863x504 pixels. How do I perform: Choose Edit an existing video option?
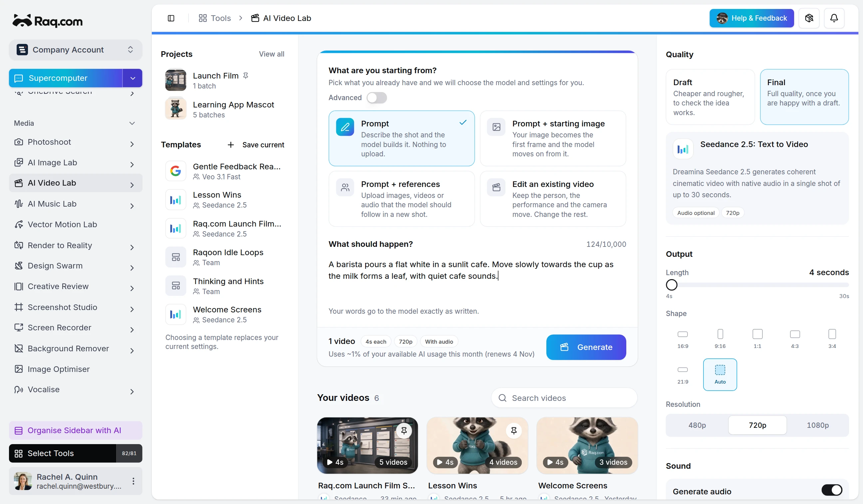(553, 199)
